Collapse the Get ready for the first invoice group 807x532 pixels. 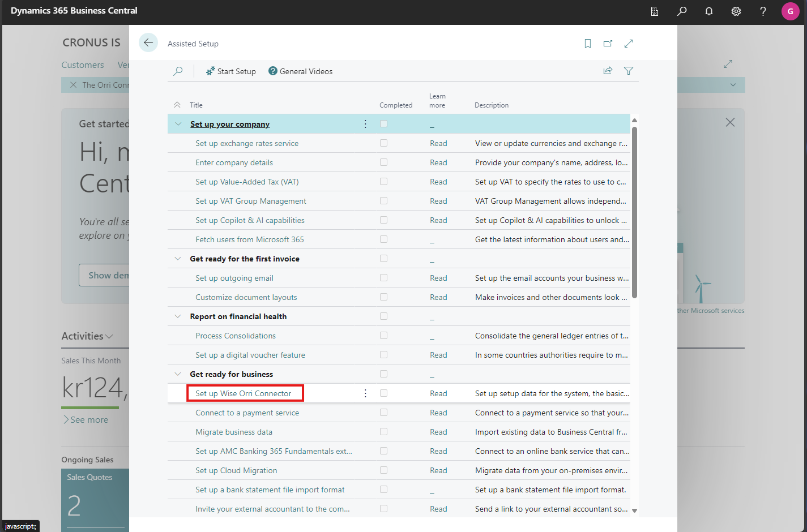(x=178, y=259)
